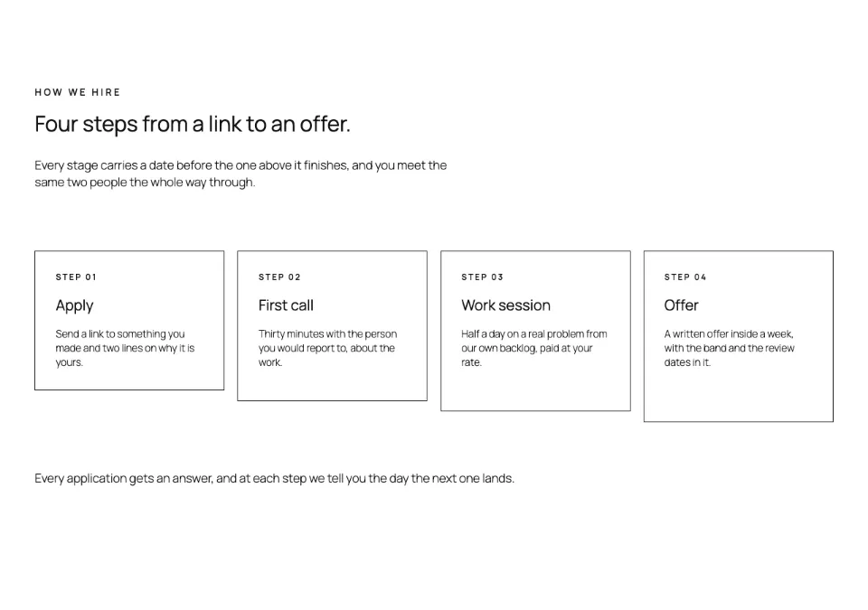Click the 'STEP 01' label

pyautogui.click(x=76, y=277)
